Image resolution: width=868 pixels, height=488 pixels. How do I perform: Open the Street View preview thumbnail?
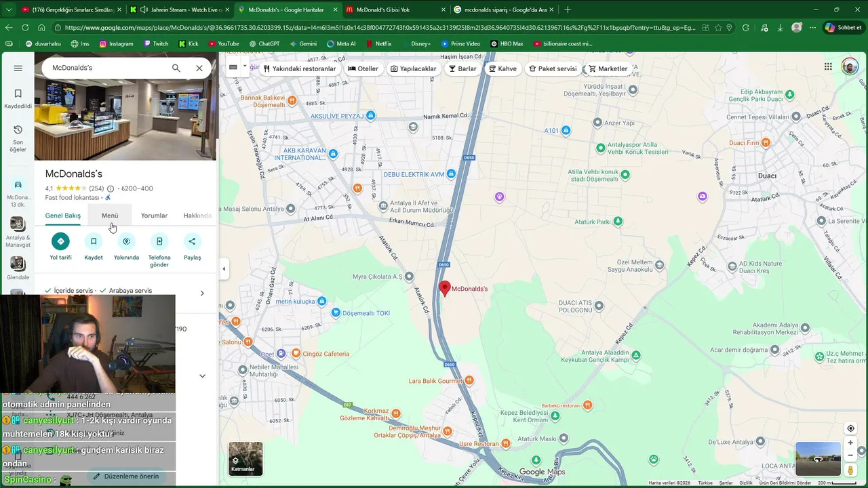click(818, 459)
